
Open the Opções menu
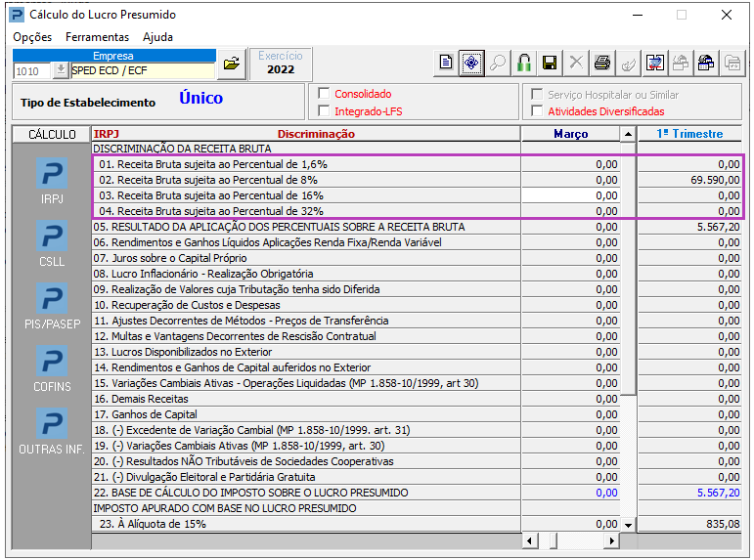[32, 37]
